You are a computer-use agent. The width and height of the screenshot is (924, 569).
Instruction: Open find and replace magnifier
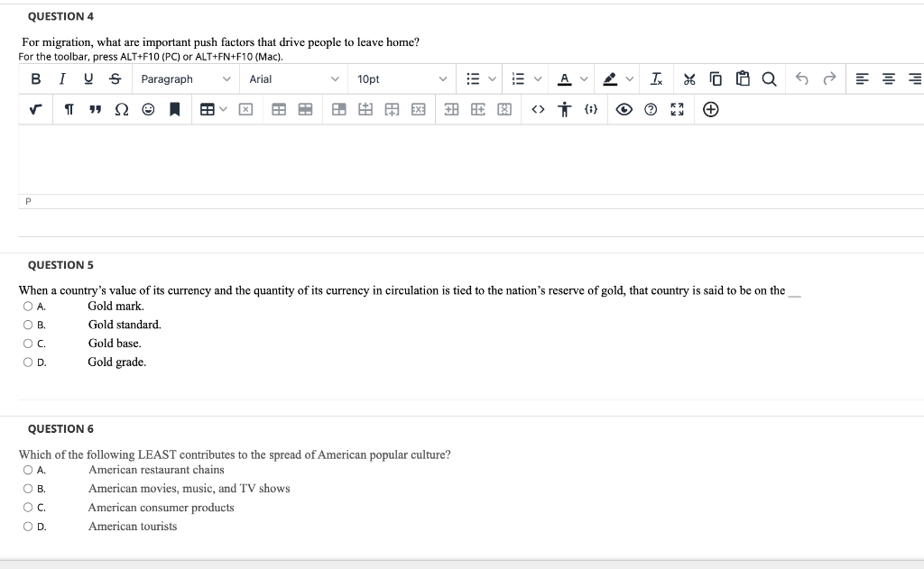[x=769, y=79]
